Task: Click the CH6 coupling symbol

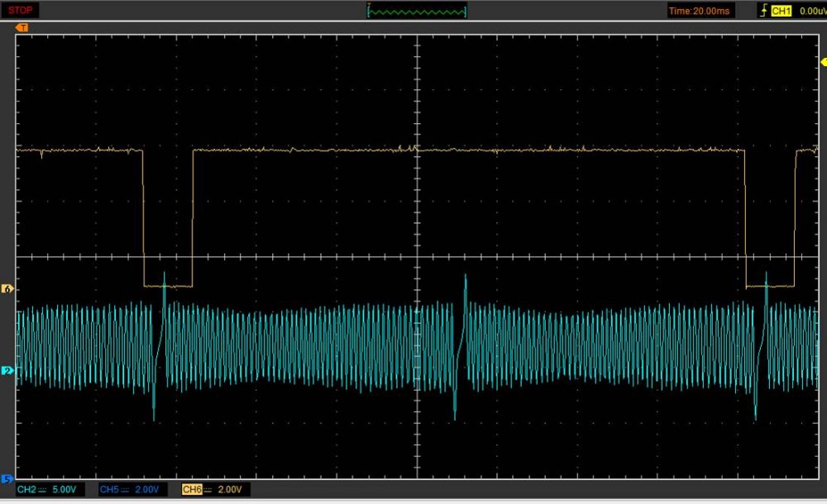Action: pos(207,490)
